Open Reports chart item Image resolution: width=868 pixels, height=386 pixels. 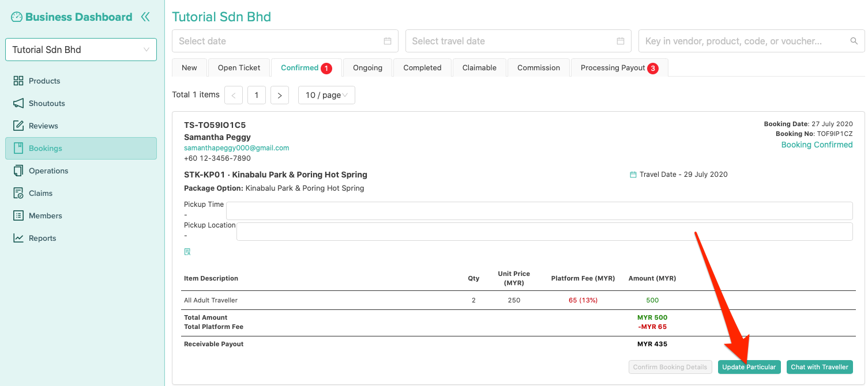coord(18,238)
